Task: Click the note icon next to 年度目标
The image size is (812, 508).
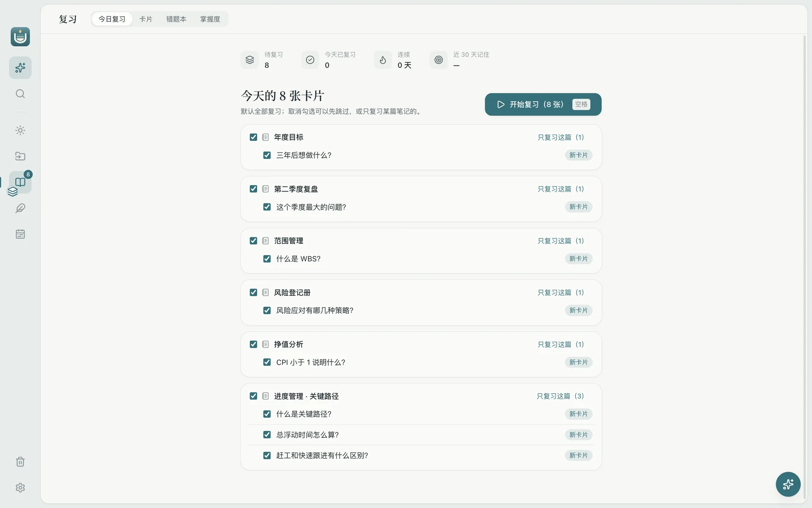Action: click(x=265, y=137)
